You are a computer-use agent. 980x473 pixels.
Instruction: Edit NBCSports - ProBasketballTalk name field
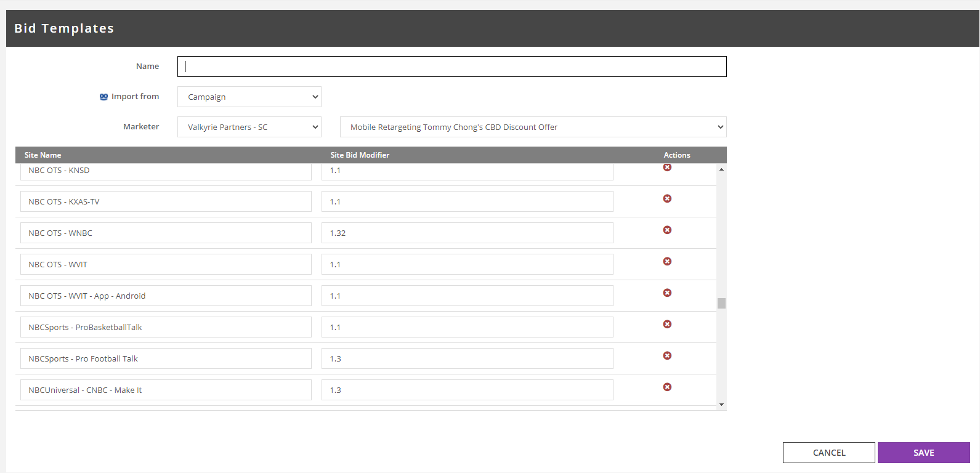point(166,327)
